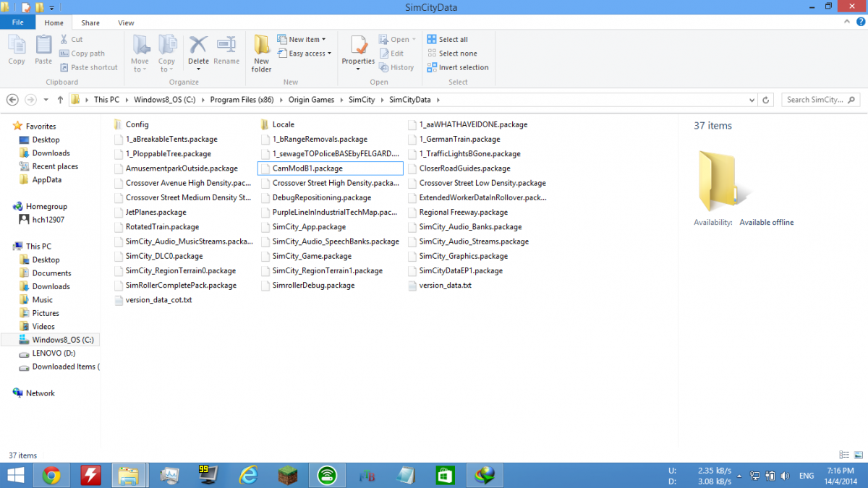Open Internet Explorer from the taskbar

pos(248,475)
